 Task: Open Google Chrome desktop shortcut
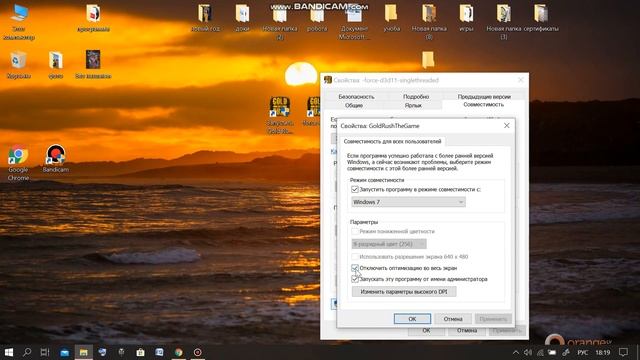pos(18,162)
